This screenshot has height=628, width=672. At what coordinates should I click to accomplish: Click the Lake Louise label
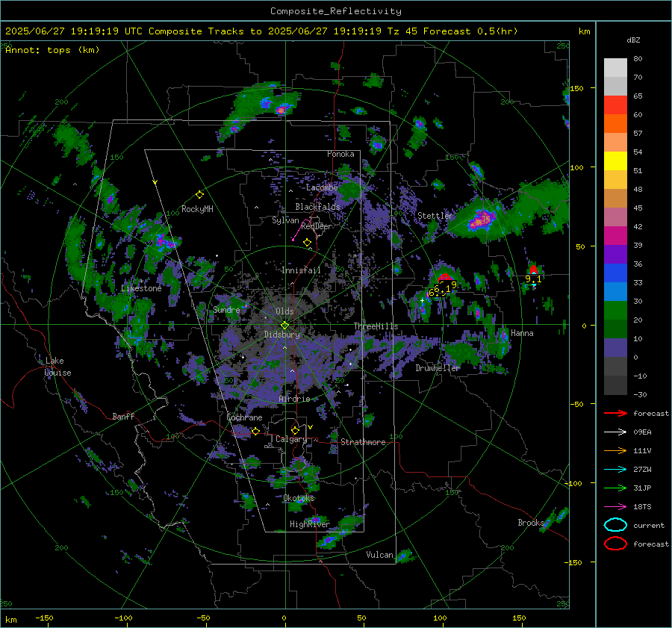[x=57, y=367]
